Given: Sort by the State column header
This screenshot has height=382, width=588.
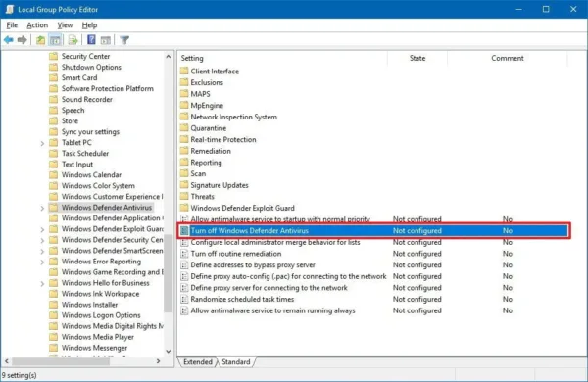Looking at the screenshot, I should click(x=417, y=58).
